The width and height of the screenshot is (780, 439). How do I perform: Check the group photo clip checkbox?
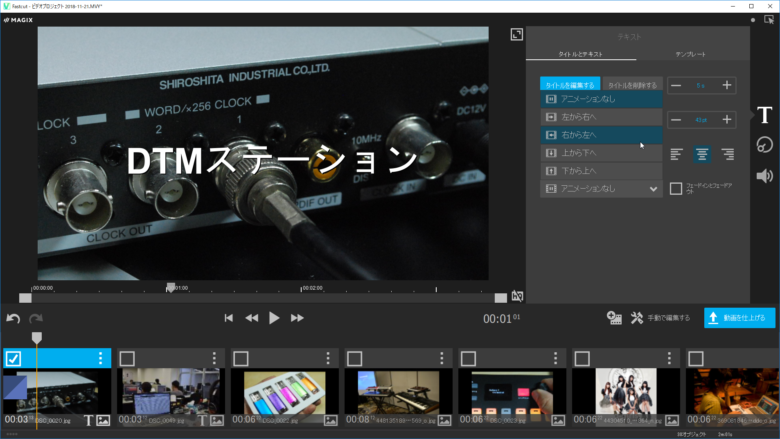pos(583,358)
